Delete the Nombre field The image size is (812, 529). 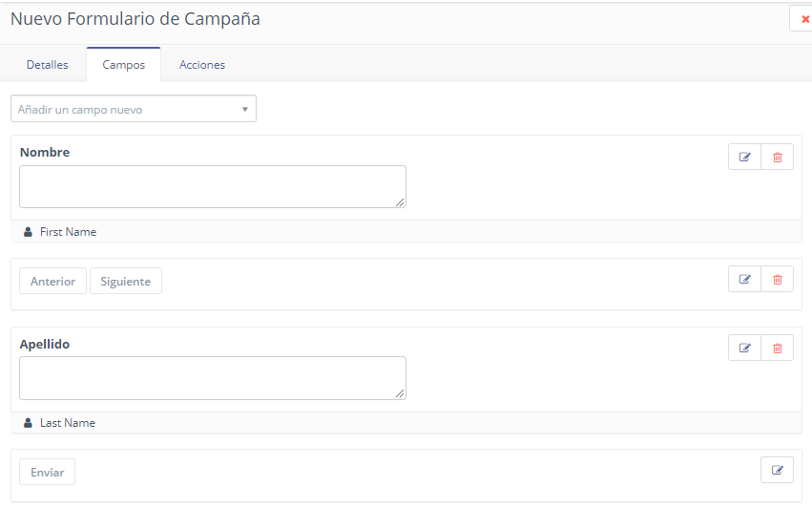(777, 157)
